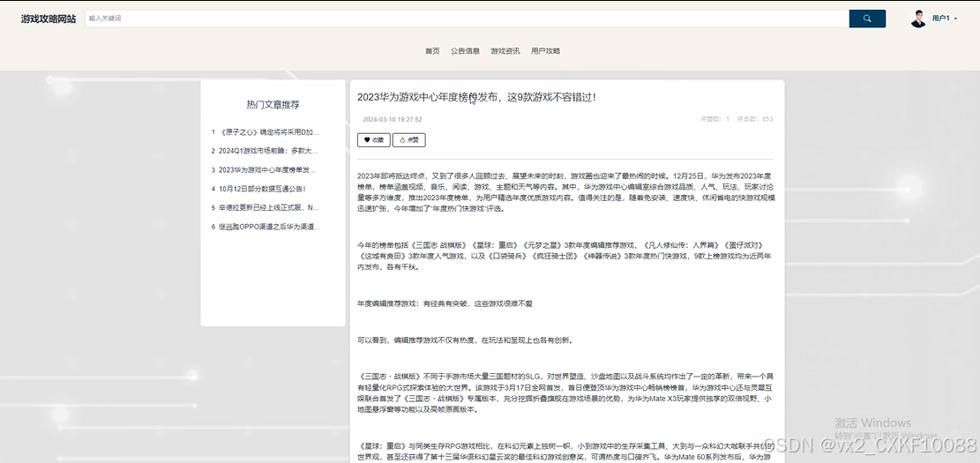Image resolution: width=980 pixels, height=463 pixels.
Task: Click the 收藏 favorite button
Action: [x=374, y=140]
